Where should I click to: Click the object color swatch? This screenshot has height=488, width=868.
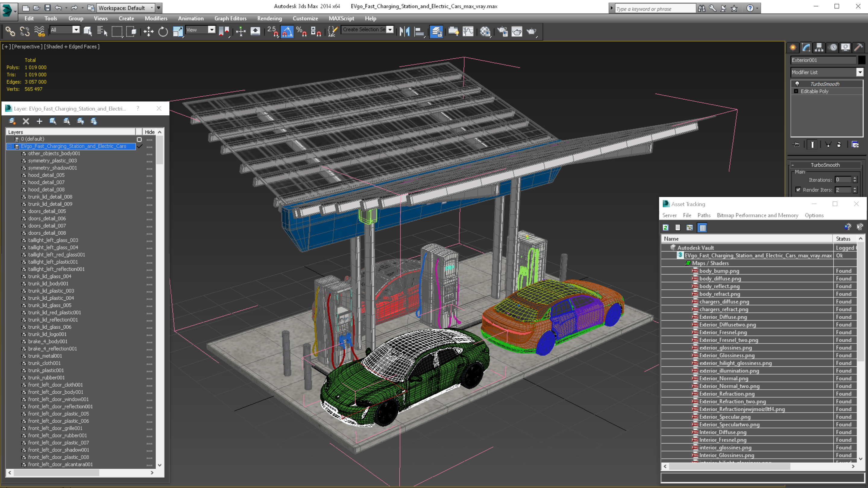click(x=861, y=60)
